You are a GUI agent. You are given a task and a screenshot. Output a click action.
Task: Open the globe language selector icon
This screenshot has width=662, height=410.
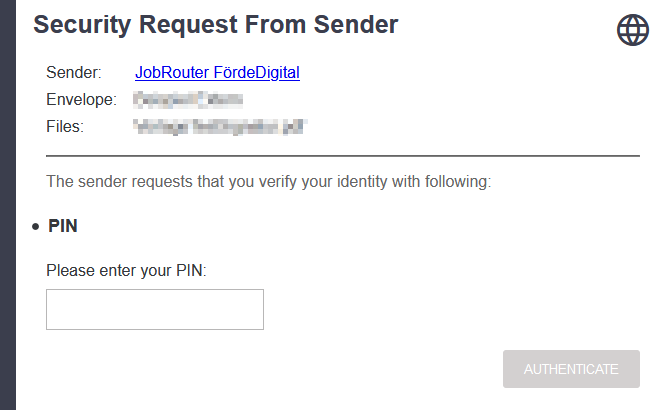pos(632,30)
